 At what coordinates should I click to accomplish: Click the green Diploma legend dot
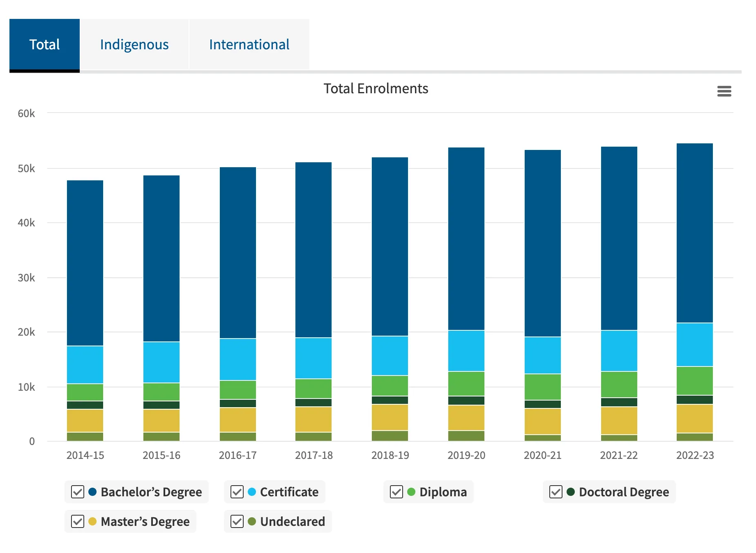pos(411,492)
